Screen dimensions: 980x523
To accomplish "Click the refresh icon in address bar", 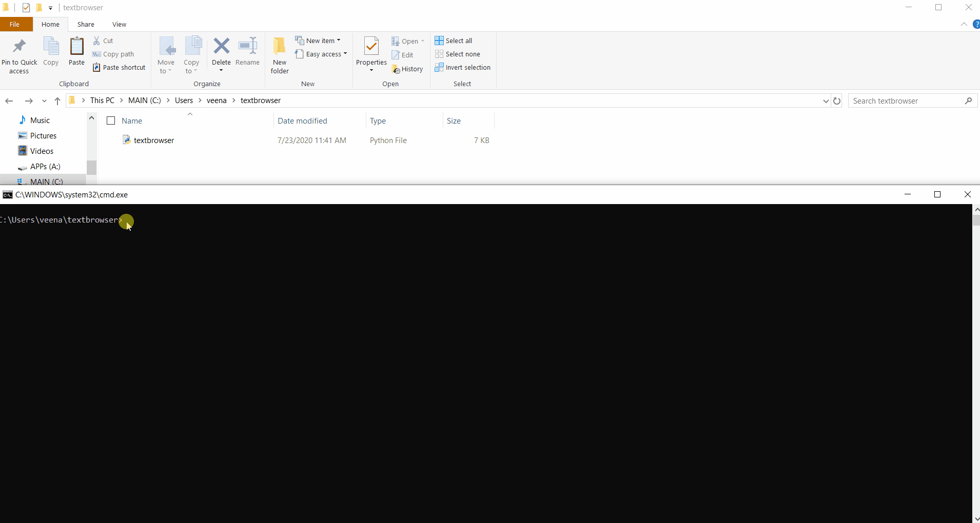I will (x=836, y=100).
